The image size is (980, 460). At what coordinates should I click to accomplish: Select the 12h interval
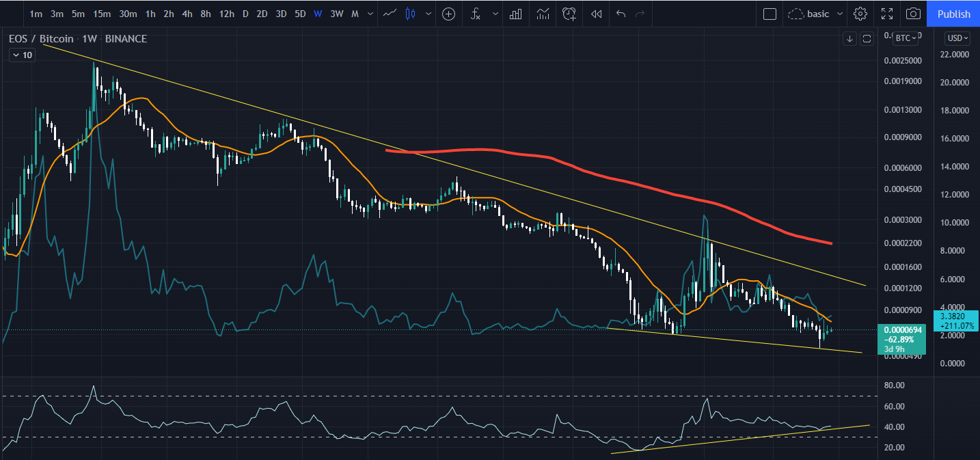click(226, 14)
